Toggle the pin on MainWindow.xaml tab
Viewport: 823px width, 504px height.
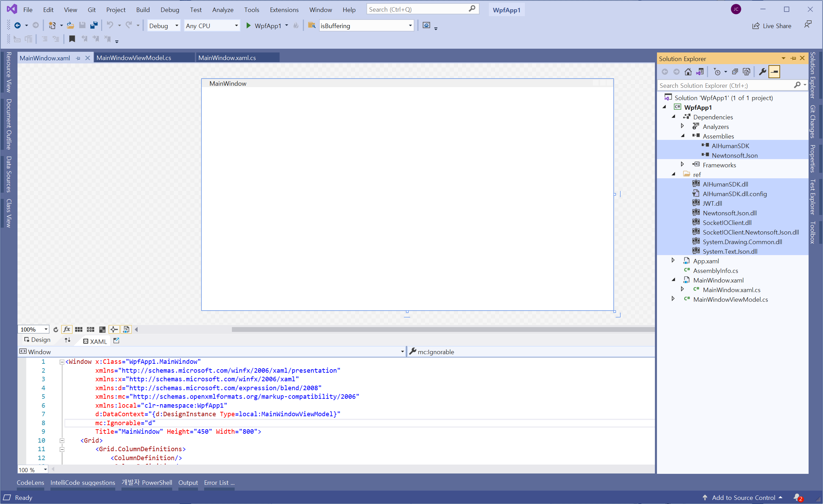point(78,58)
